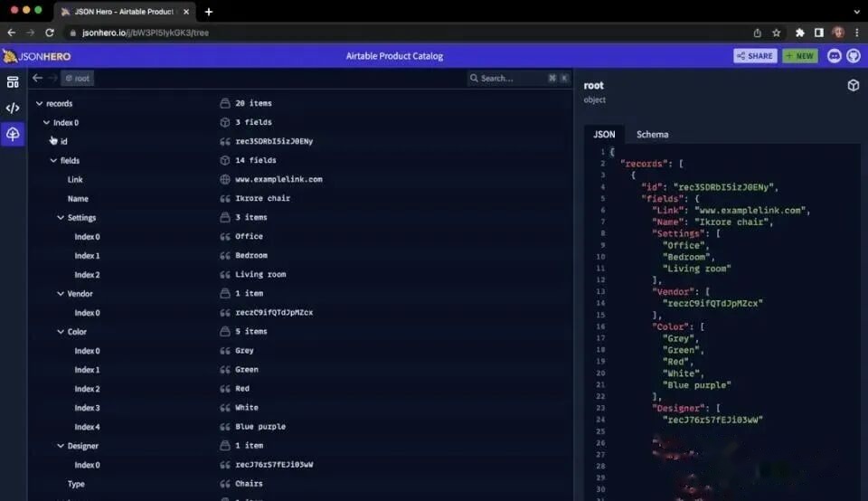The height and width of the screenshot is (501, 868).
Task: Collapse the Color array
Action: click(x=61, y=332)
